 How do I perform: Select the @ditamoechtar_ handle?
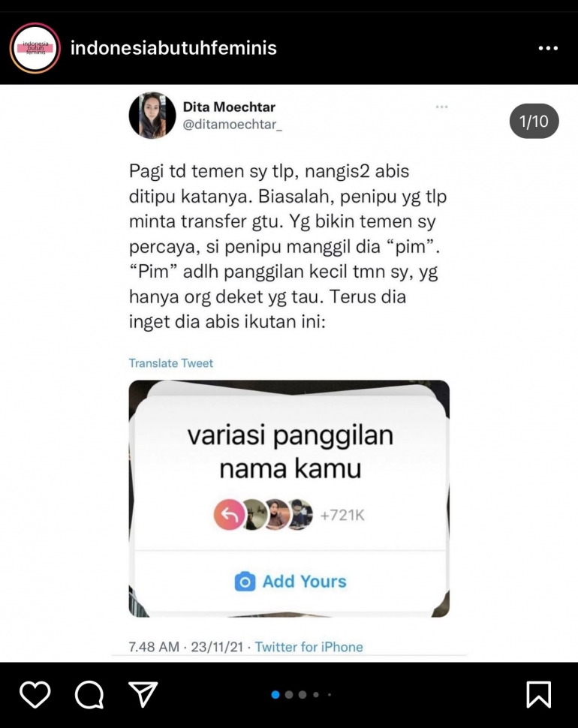click(x=232, y=125)
